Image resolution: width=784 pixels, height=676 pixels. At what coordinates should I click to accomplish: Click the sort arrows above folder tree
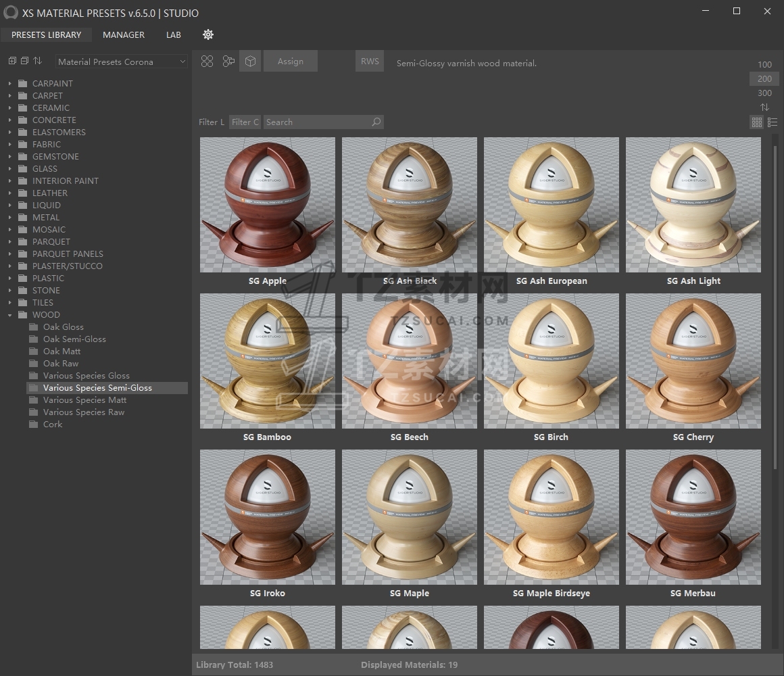coord(37,61)
